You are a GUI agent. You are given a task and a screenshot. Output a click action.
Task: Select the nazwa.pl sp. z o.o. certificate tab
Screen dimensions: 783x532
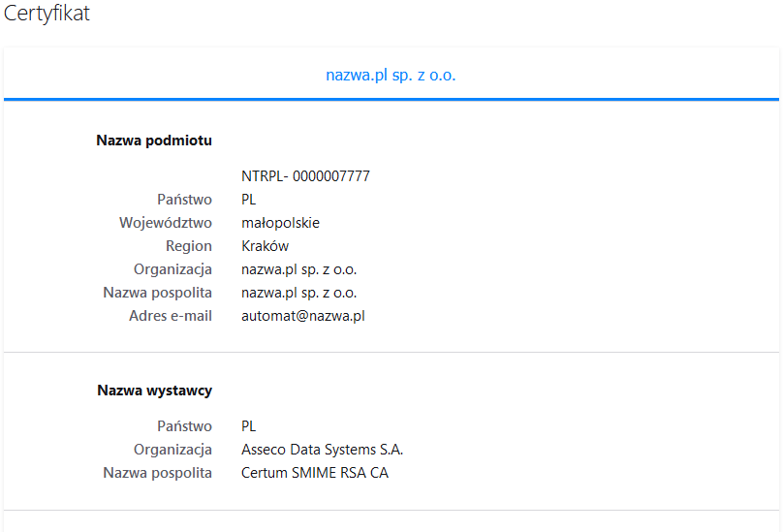click(x=391, y=75)
